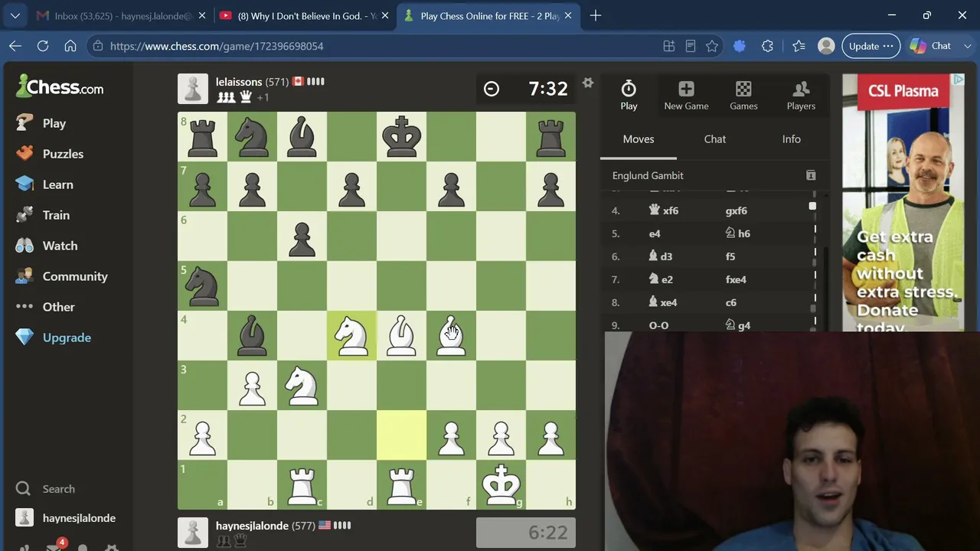Open the browser Extensions puzzle icon
Screen dimensions: 980x551
tap(767, 46)
